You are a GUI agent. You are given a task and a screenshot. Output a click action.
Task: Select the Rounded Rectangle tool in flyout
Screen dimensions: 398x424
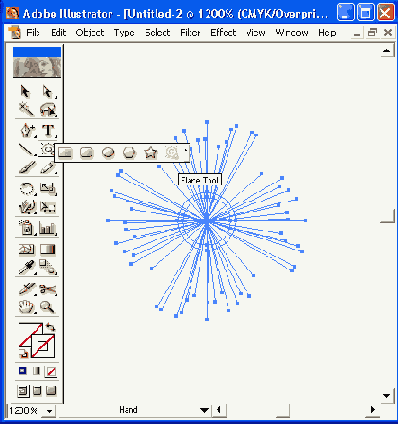(87, 153)
